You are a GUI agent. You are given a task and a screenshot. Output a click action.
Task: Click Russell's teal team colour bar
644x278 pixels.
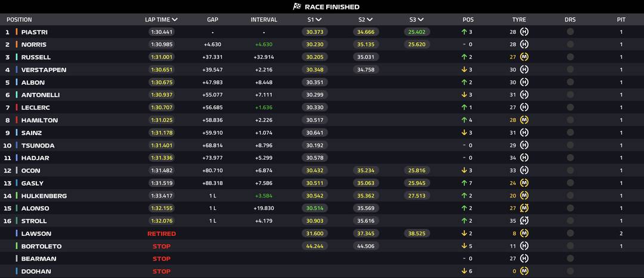17,57
